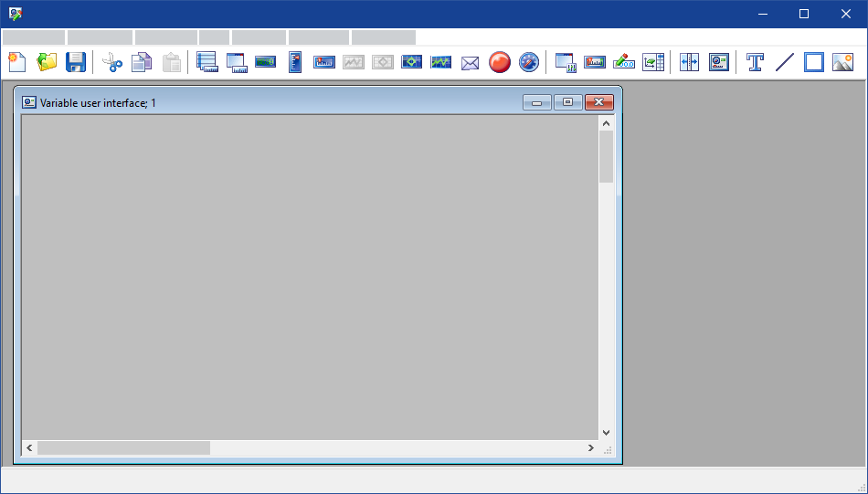Open a file with the folder icon
This screenshot has width=868, height=494.
click(47, 62)
